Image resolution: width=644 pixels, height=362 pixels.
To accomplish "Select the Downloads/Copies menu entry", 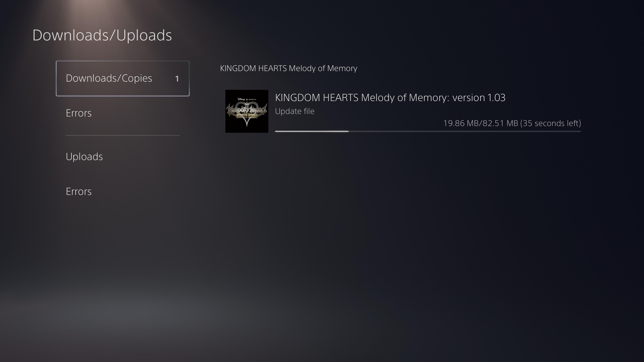I will [x=122, y=78].
